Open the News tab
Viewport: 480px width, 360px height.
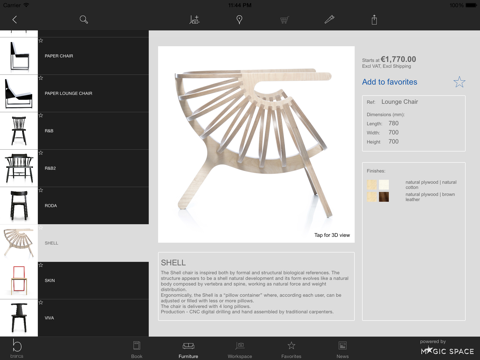click(x=342, y=349)
